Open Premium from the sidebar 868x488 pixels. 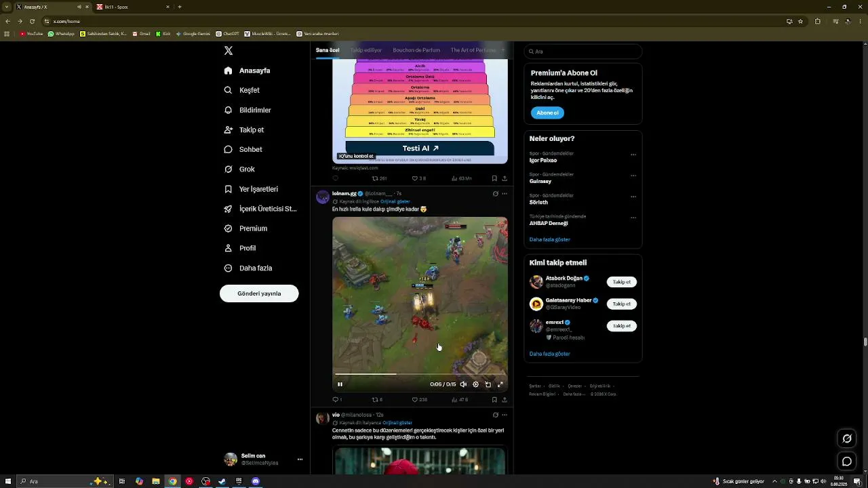coord(245,228)
